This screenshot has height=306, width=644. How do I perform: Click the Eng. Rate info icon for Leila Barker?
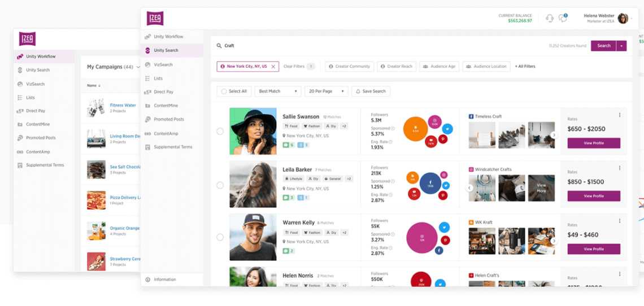(390, 195)
